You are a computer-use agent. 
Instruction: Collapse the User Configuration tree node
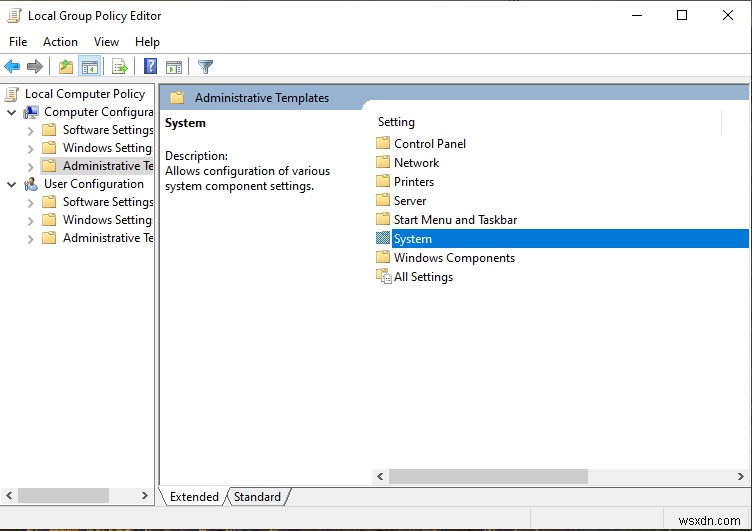click(x=12, y=184)
